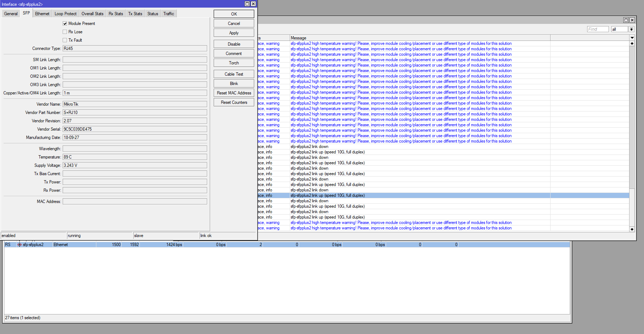Select the SFP tab
Screen dimensions: 644x334
(26, 13)
